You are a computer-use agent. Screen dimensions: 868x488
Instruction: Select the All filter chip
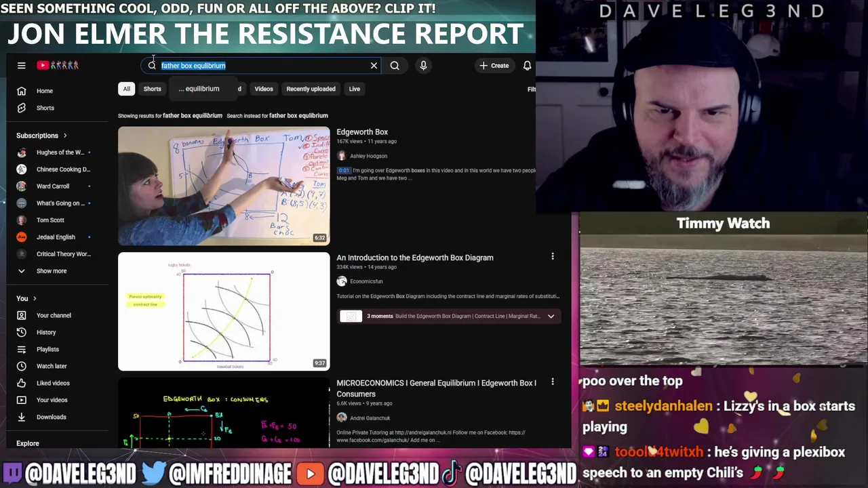point(126,89)
